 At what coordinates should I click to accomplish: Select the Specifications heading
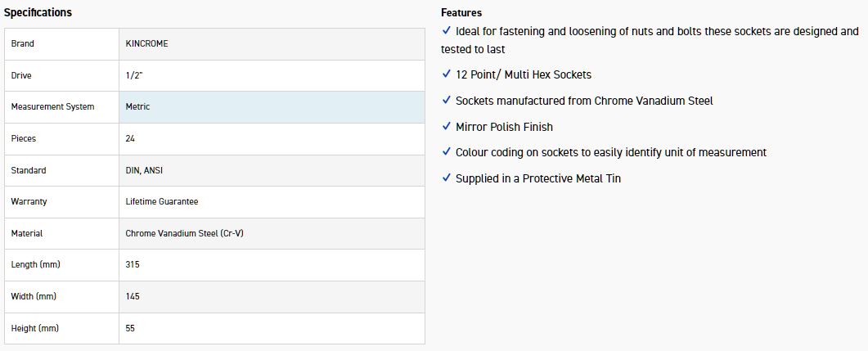click(38, 12)
